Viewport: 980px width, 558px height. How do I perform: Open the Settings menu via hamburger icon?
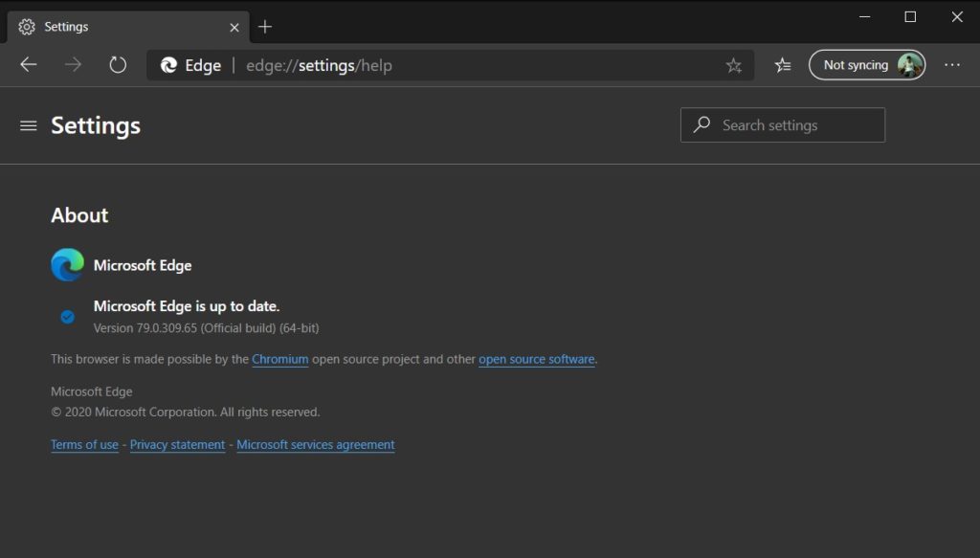tap(28, 125)
